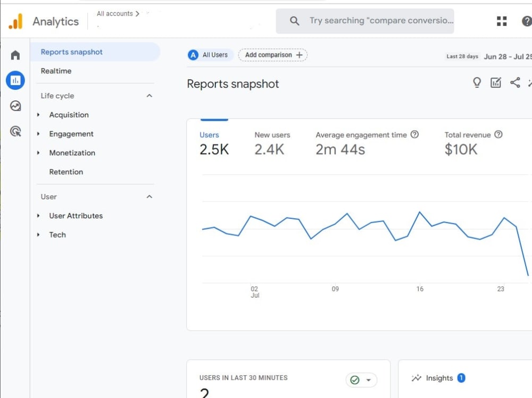The width and height of the screenshot is (532, 398).
Task: Select the Reports bar chart icon
Action: pyautogui.click(x=15, y=80)
